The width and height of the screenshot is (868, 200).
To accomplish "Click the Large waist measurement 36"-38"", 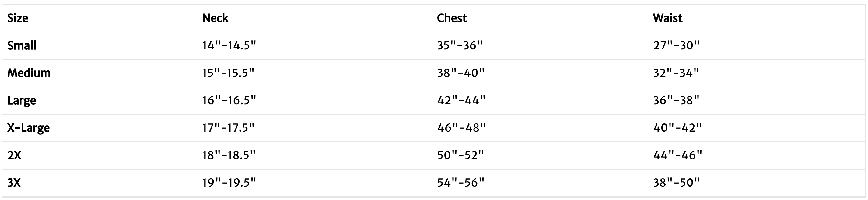I will [x=676, y=101].
